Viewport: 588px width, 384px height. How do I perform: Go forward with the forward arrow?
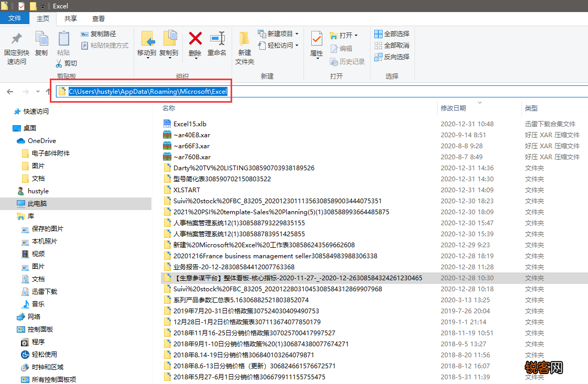pos(26,92)
